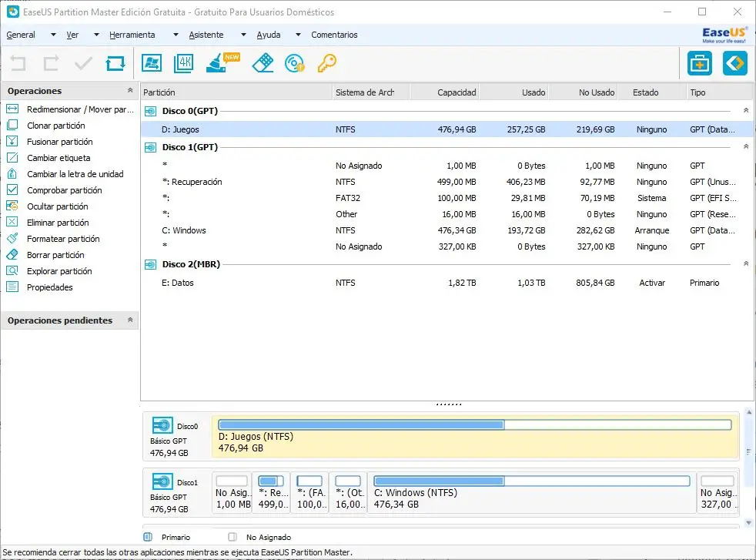The image size is (756, 560).
Task: Open the Asistente menu
Action: tap(206, 35)
